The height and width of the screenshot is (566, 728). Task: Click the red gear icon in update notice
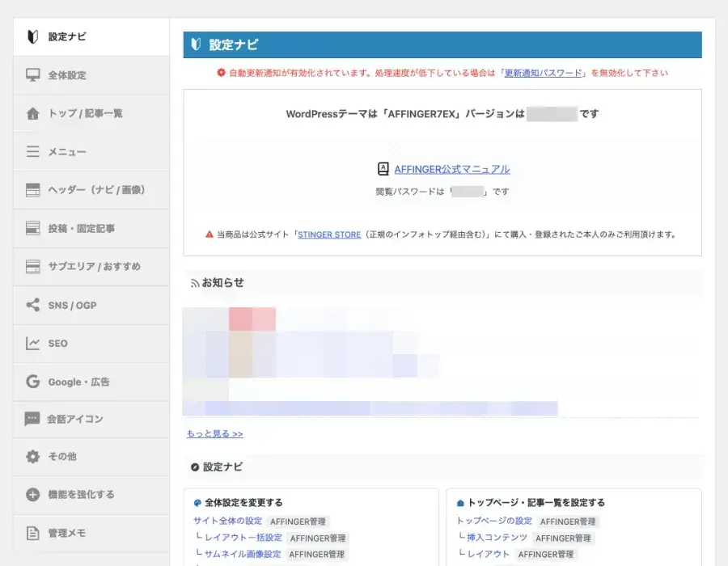221,73
